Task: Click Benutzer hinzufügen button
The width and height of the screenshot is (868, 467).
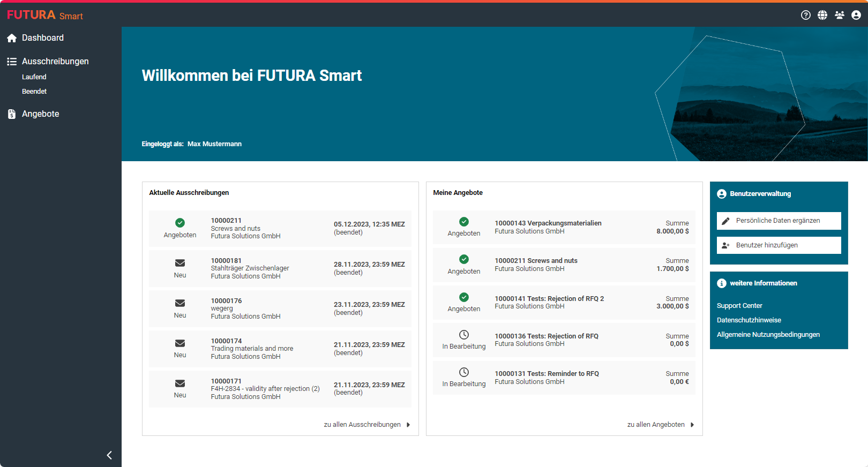Action: coord(779,245)
